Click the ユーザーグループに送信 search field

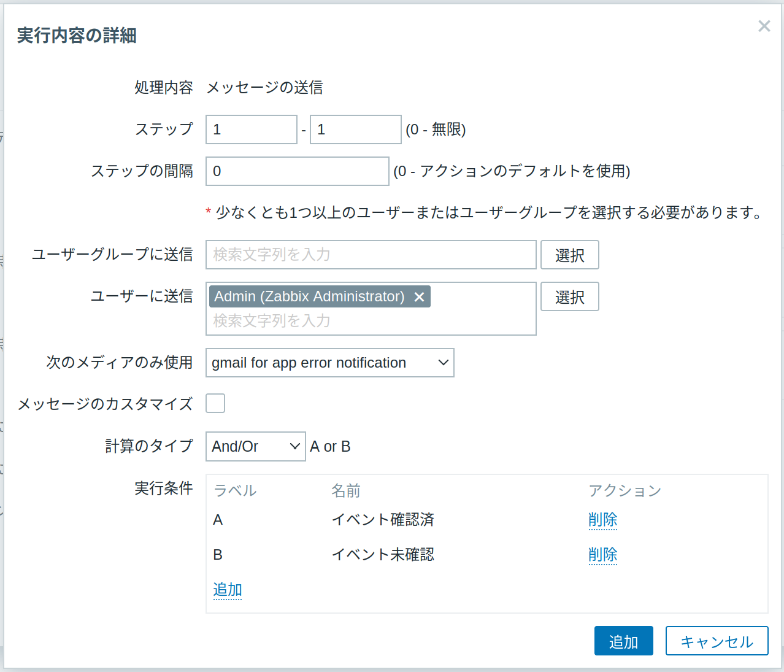(x=371, y=255)
